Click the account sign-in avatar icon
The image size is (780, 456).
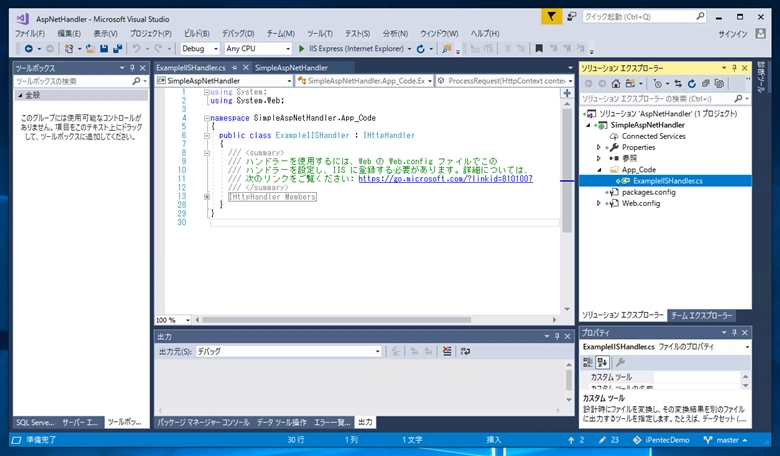click(760, 33)
